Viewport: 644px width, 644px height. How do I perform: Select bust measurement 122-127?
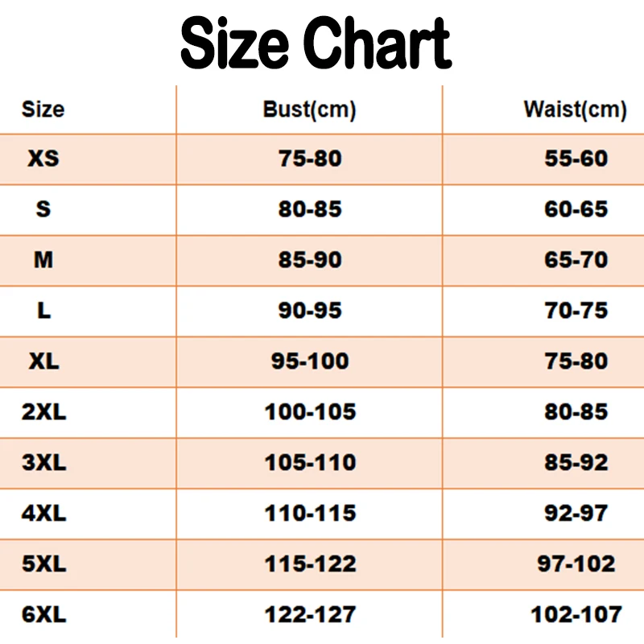coord(310,615)
